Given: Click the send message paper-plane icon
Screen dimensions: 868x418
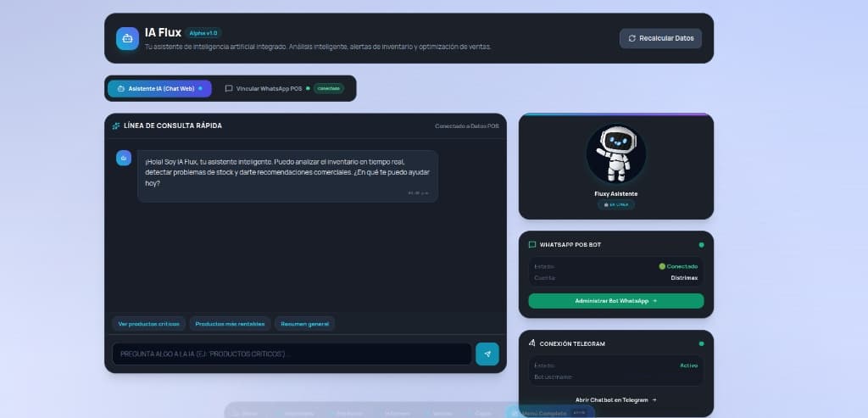Looking at the screenshot, I should [x=487, y=354].
